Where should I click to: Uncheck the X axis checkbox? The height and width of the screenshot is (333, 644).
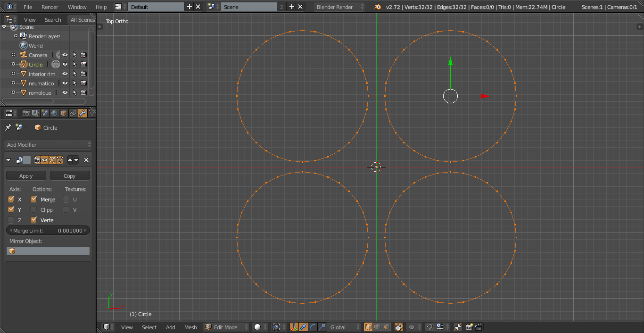coord(11,199)
